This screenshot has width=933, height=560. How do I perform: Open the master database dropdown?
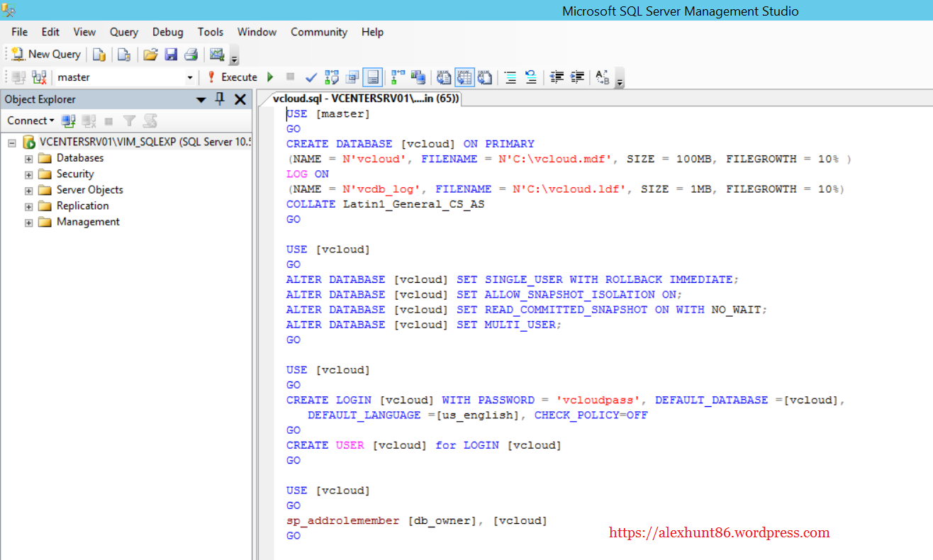189,77
